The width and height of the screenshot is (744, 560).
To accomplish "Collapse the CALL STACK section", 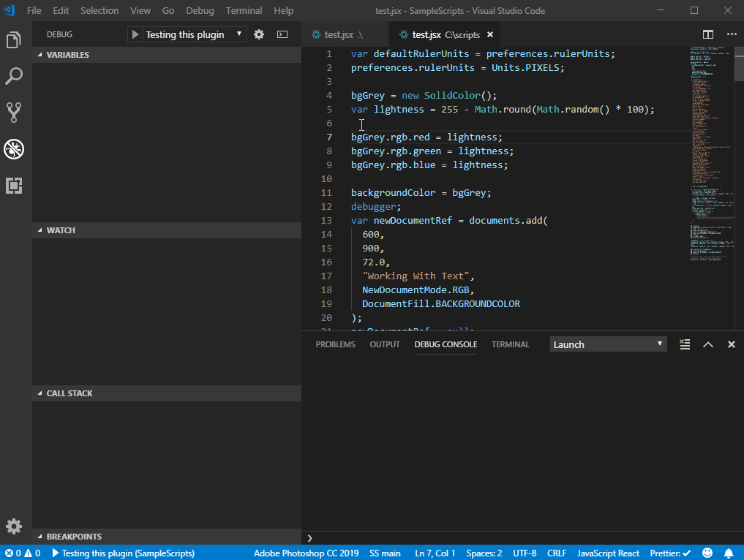I will coord(69,393).
